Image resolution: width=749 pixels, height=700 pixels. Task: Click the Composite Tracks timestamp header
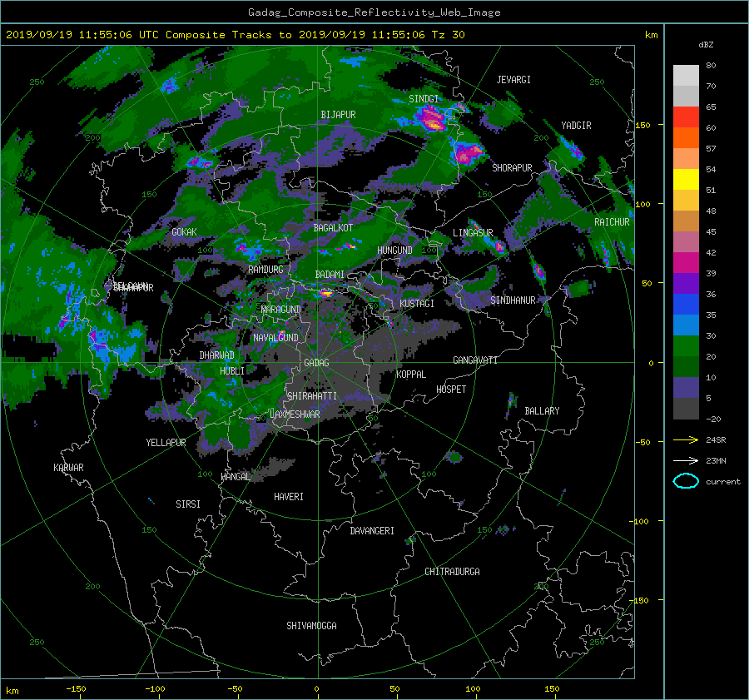(x=236, y=35)
